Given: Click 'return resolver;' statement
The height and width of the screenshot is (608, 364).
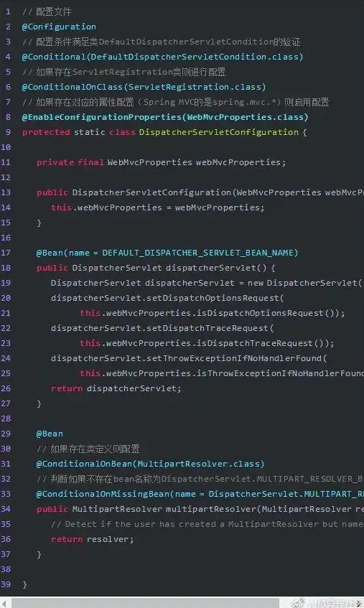Looking at the screenshot, I should pos(93,539).
